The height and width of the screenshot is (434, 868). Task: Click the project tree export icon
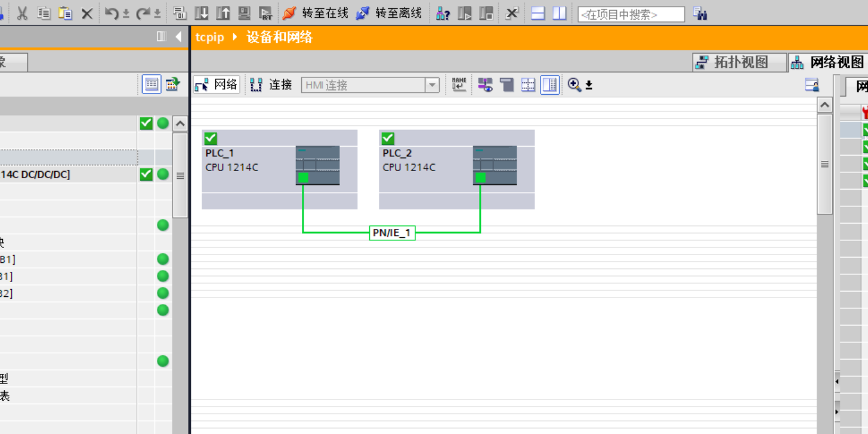(172, 84)
